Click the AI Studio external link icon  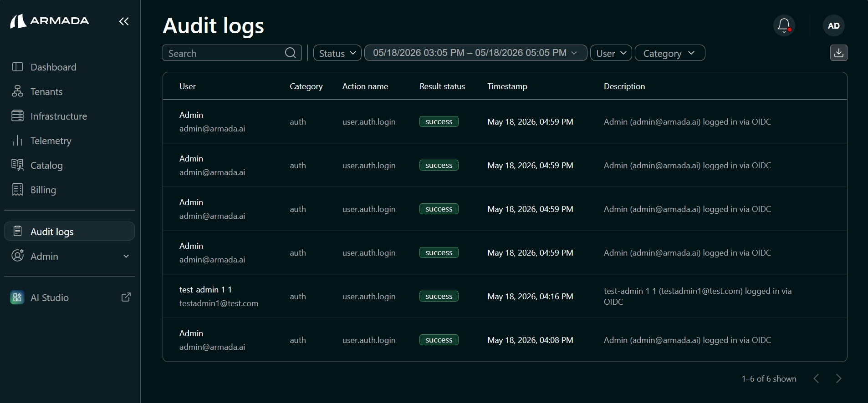tap(126, 297)
